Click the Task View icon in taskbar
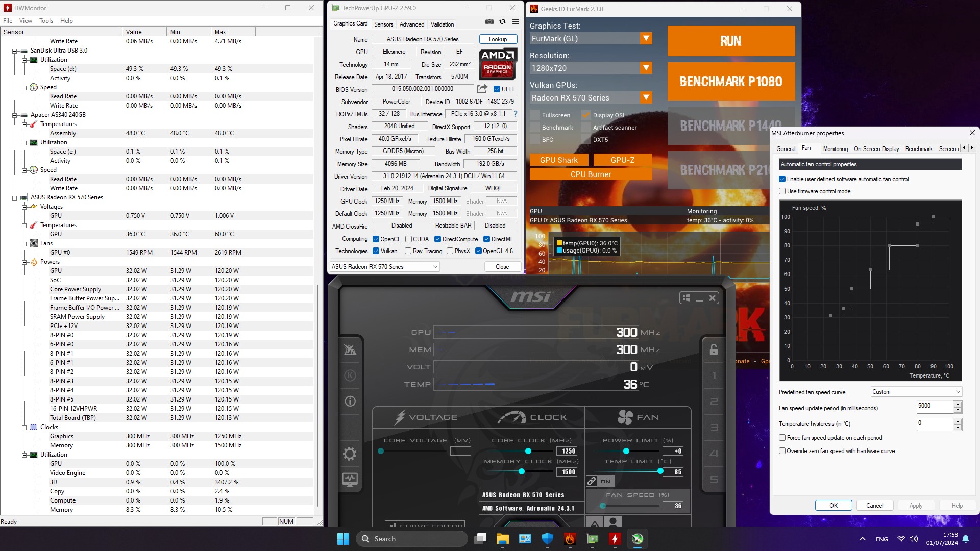This screenshot has width=980, height=551. point(480,539)
